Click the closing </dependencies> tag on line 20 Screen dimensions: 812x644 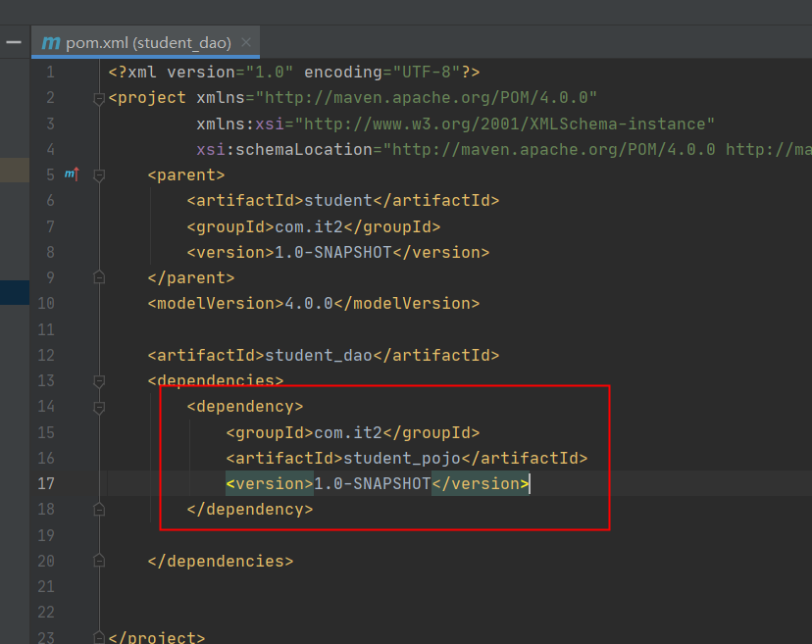pos(221,561)
